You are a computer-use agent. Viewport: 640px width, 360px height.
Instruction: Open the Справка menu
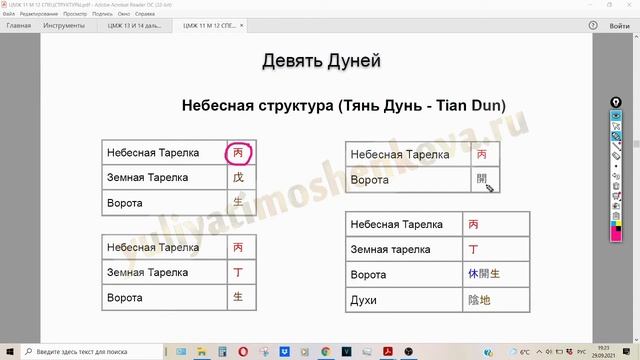click(x=145, y=14)
